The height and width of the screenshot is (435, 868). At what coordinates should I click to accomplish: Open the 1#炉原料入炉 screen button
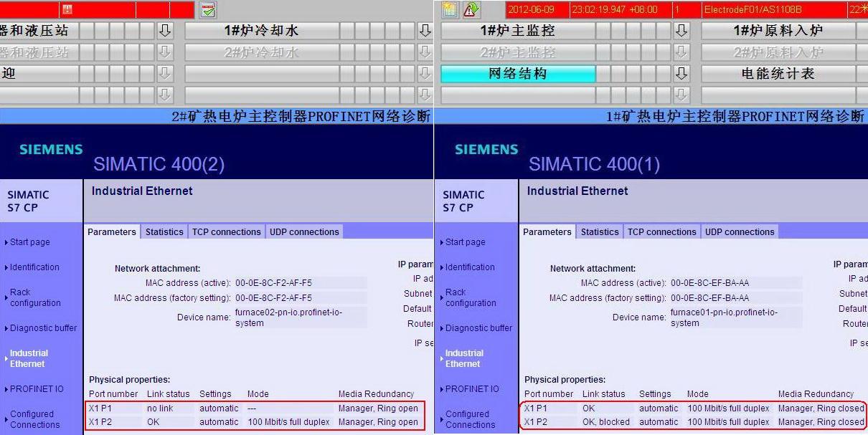pyautogui.click(x=778, y=31)
